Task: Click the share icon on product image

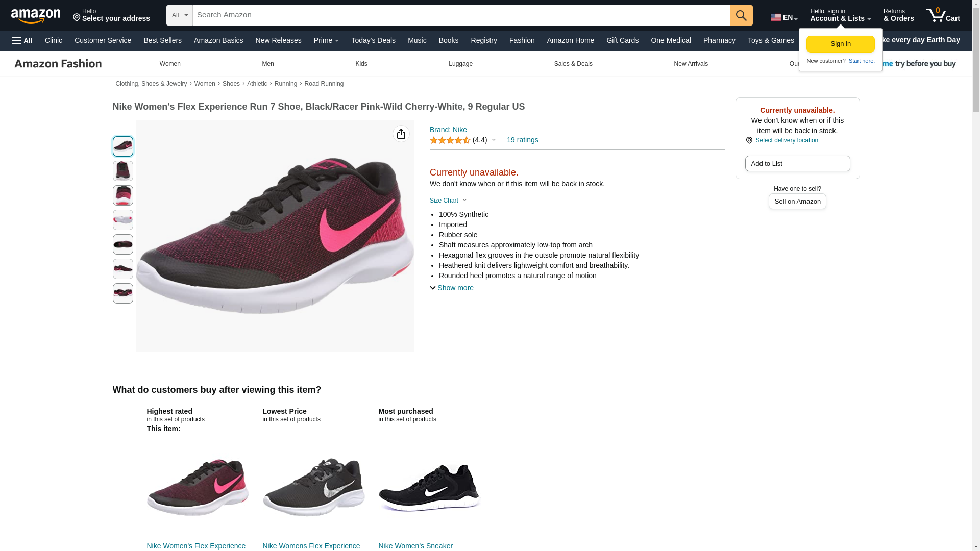Action: (401, 134)
